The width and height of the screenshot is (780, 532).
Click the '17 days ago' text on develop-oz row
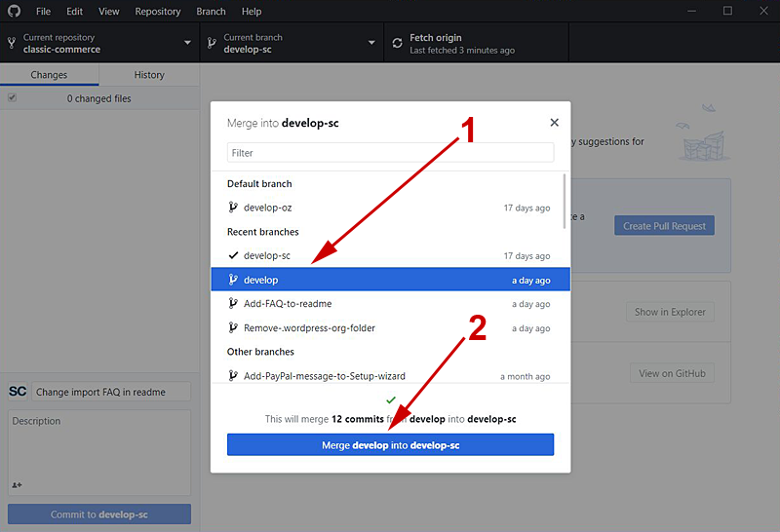[x=526, y=208]
